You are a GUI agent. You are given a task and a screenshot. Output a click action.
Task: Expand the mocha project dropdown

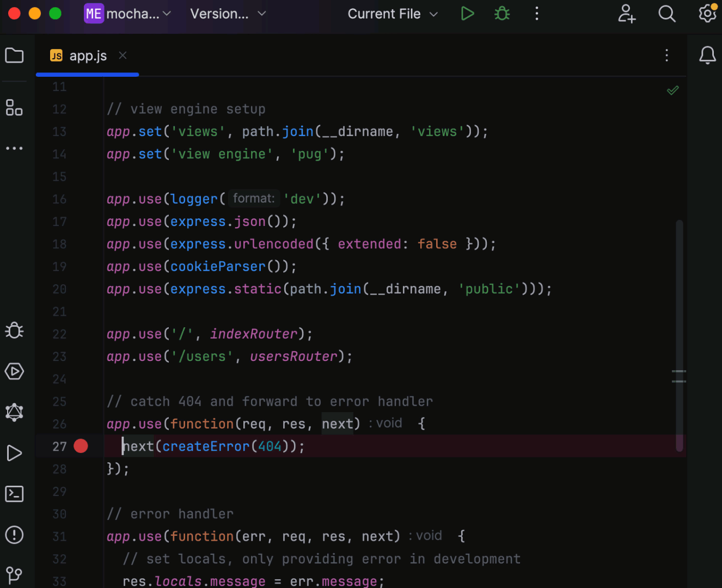click(x=127, y=14)
